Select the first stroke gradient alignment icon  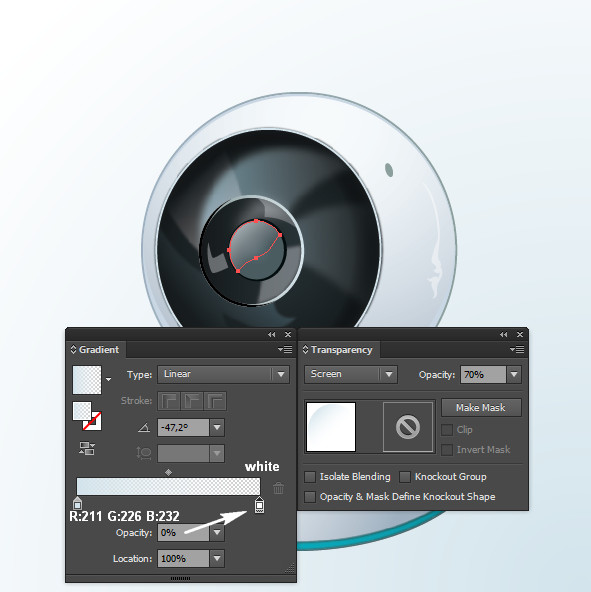169,401
